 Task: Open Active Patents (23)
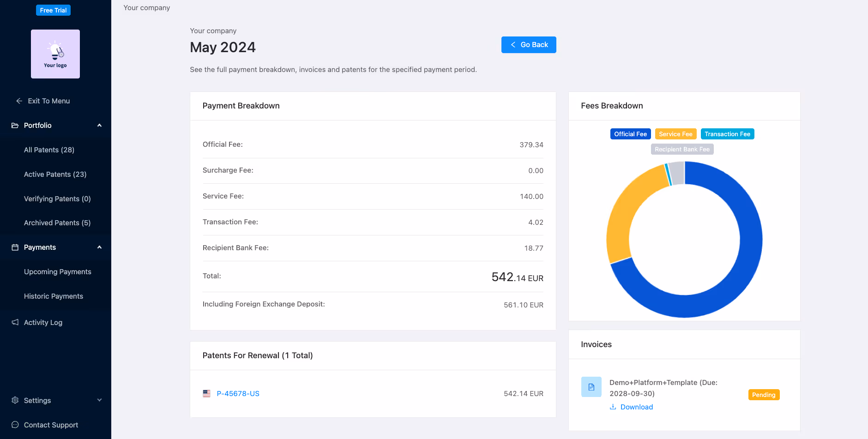click(x=55, y=174)
